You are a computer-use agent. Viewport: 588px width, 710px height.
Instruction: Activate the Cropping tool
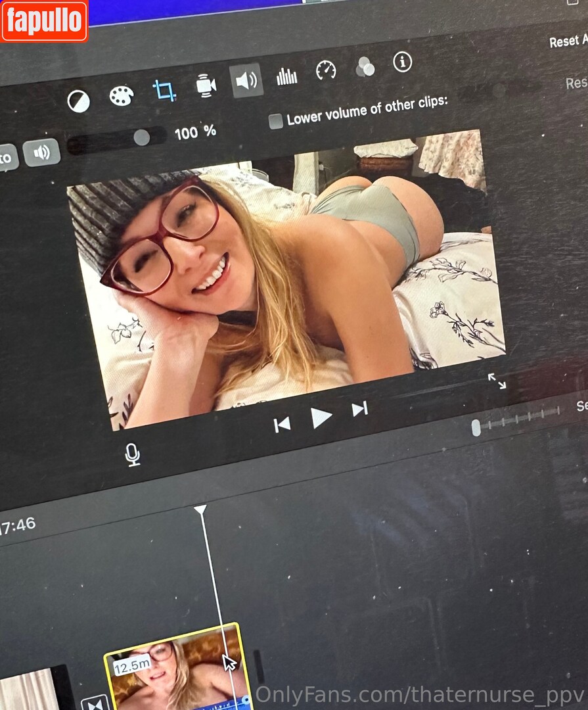click(x=164, y=91)
